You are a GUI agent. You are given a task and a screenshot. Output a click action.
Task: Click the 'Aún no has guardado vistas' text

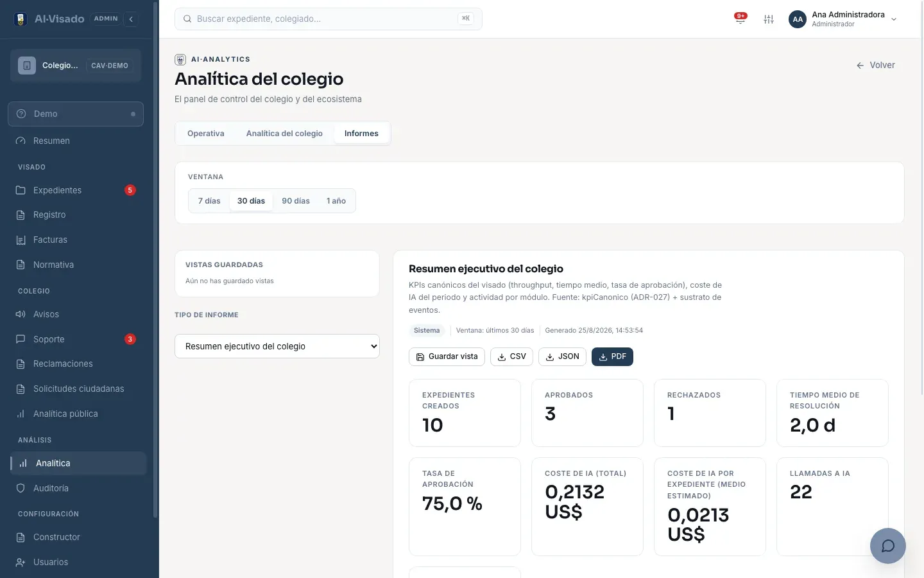click(x=230, y=281)
